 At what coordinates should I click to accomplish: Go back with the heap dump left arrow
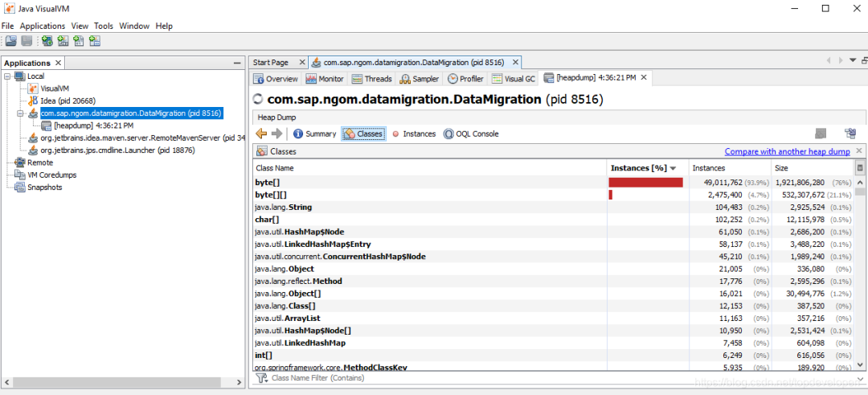click(261, 134)
